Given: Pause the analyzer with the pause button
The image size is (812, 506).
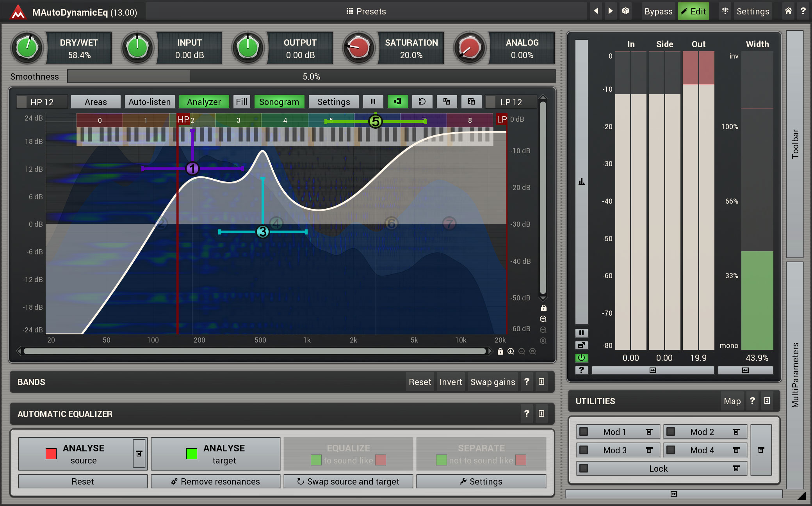Looking at the screenshot, I should [x=373, y=102].
